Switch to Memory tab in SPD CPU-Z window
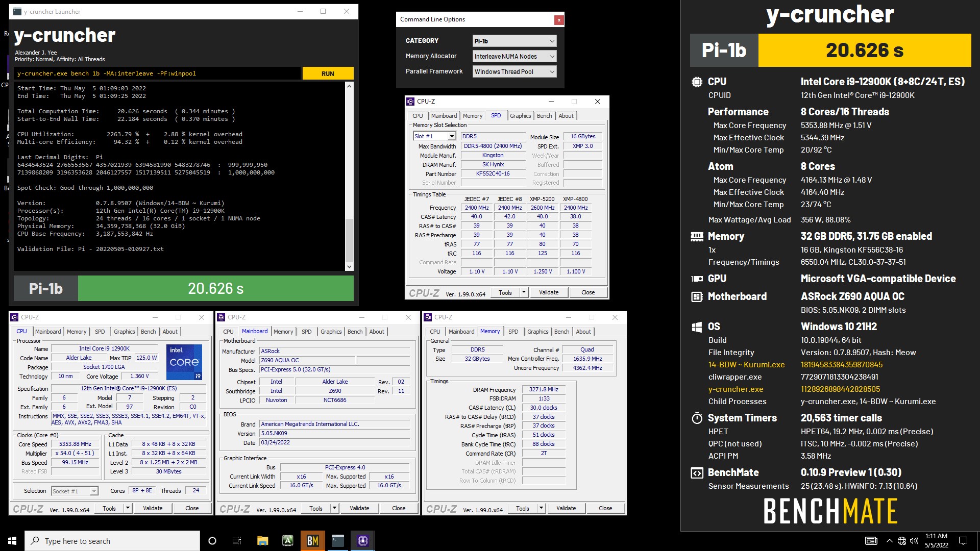The width and height of the screenshot is (980, 551). [472, 116]
